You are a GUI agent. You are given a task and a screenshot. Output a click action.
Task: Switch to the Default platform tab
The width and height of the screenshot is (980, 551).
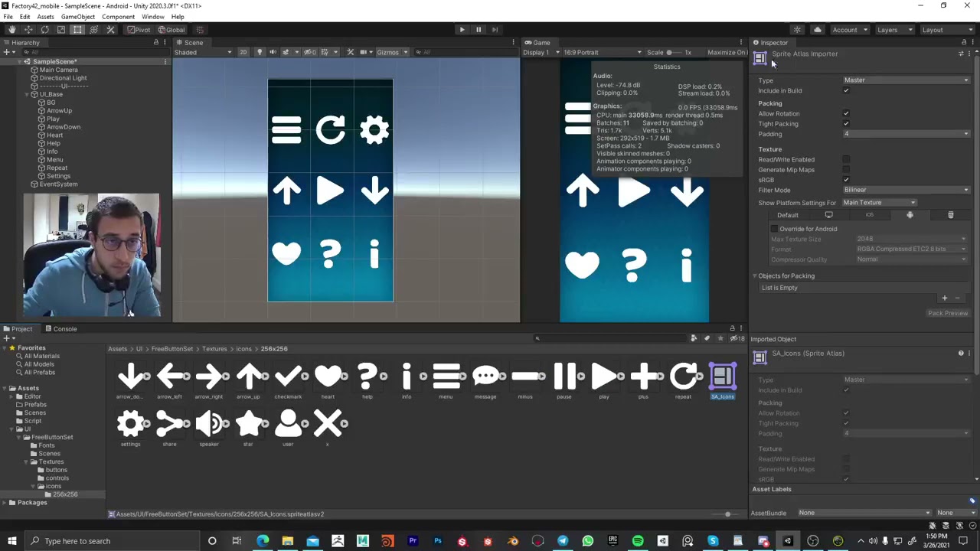(x=788, y=215)
